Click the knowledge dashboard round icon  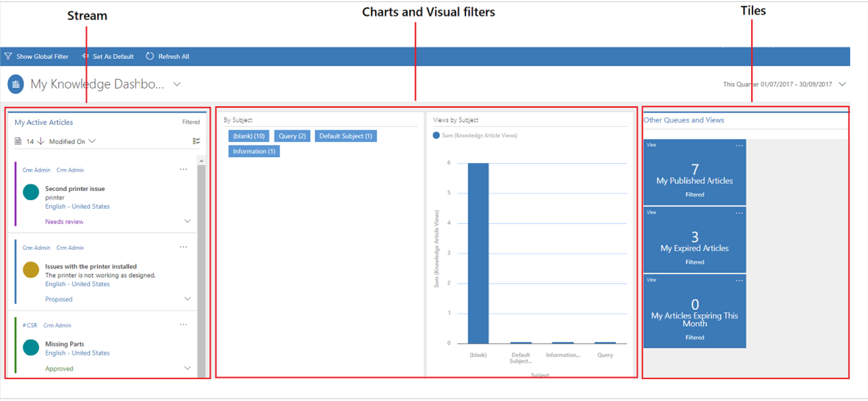coord(16,84)
